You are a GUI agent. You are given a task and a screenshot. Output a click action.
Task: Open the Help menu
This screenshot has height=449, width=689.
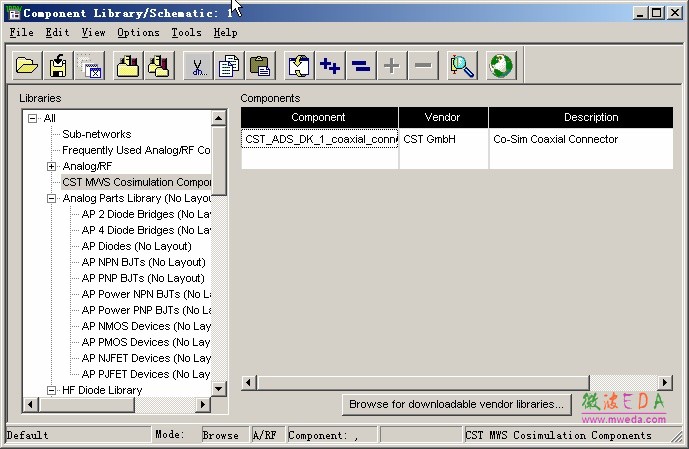click(x=225, y=33)
